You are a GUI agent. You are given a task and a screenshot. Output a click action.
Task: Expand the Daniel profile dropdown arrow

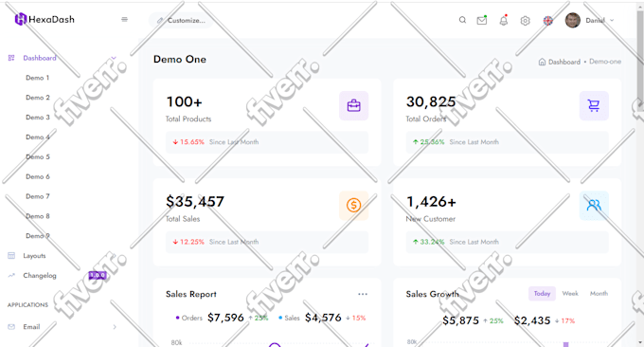click(612, 20)
